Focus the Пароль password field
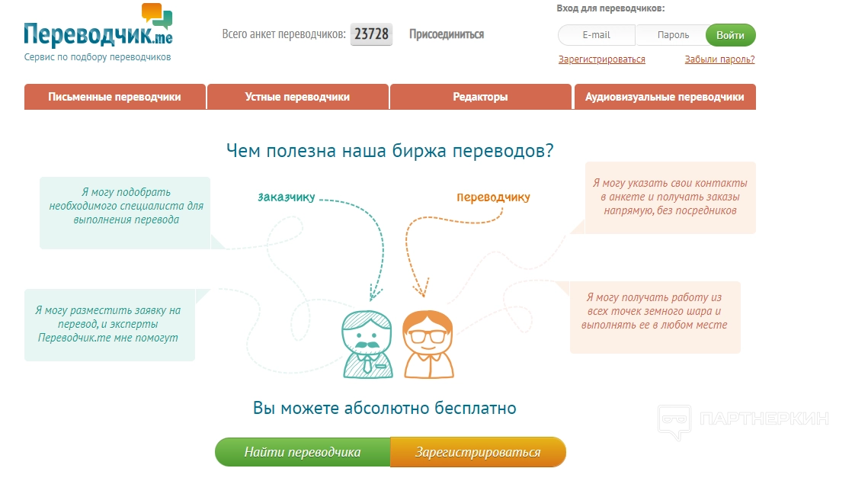 pyautogui.click(x=671, y=35)
